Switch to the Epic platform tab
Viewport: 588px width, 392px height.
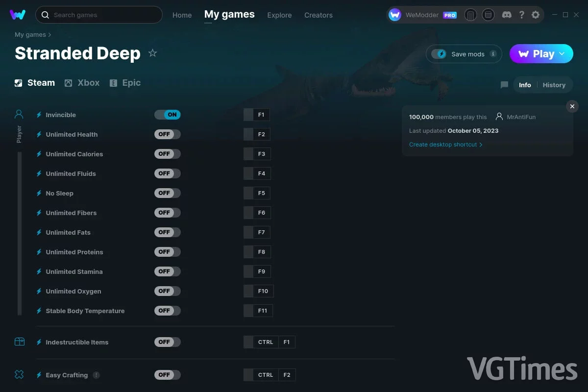click(x=125, y=83)
